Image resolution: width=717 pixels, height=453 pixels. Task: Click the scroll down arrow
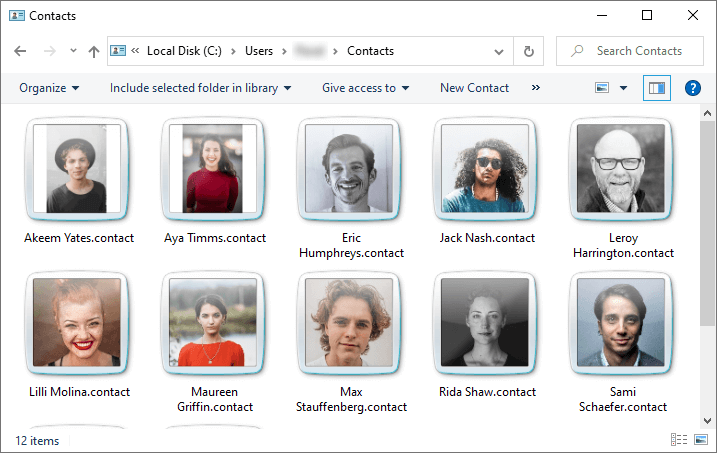click(707, 421)
